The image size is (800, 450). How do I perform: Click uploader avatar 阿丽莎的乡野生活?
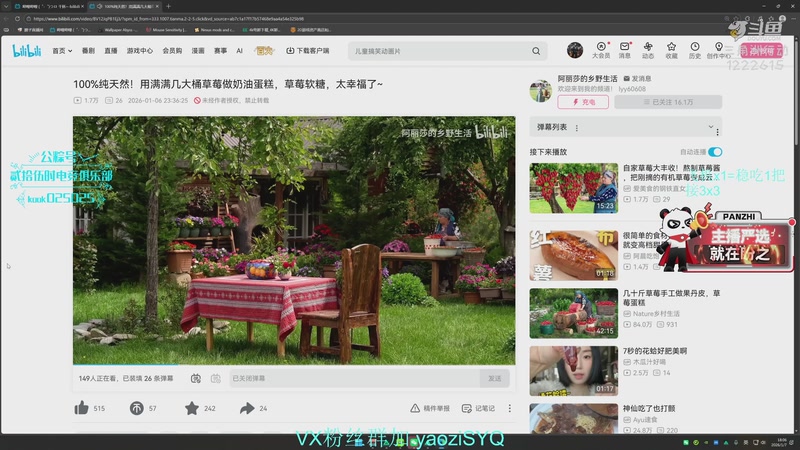coord(541,90)
